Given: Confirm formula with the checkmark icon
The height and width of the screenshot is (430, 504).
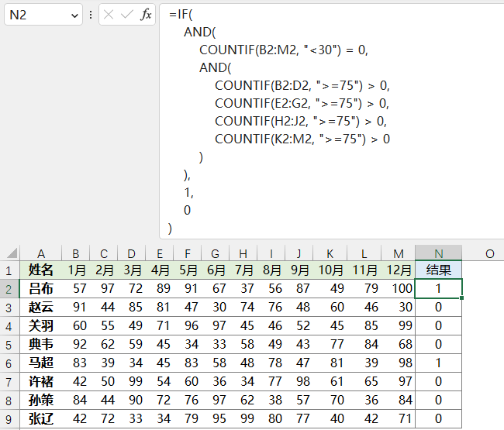Looking at the screenshot, I should [x=126, y=15].
